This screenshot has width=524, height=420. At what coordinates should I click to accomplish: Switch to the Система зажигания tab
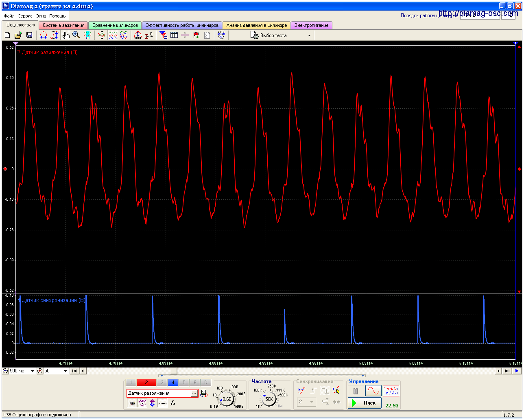(63, 25)
